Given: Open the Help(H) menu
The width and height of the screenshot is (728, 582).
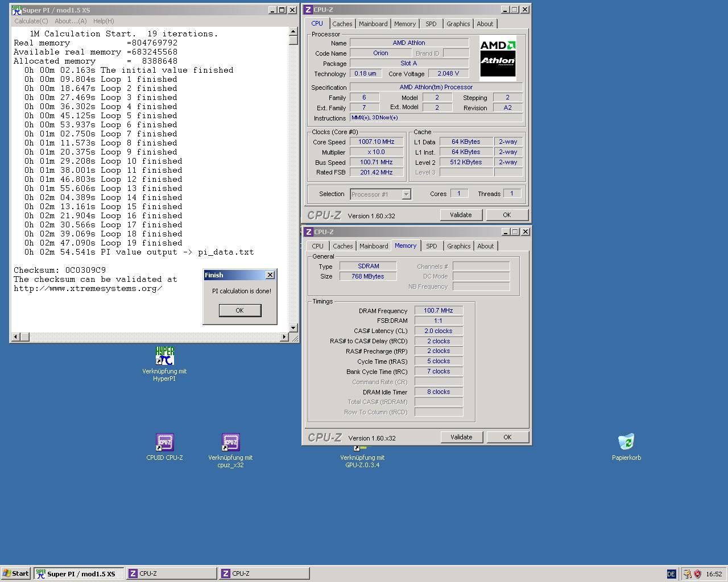Looking at the screenshot, I should click(x=104, y=21).
